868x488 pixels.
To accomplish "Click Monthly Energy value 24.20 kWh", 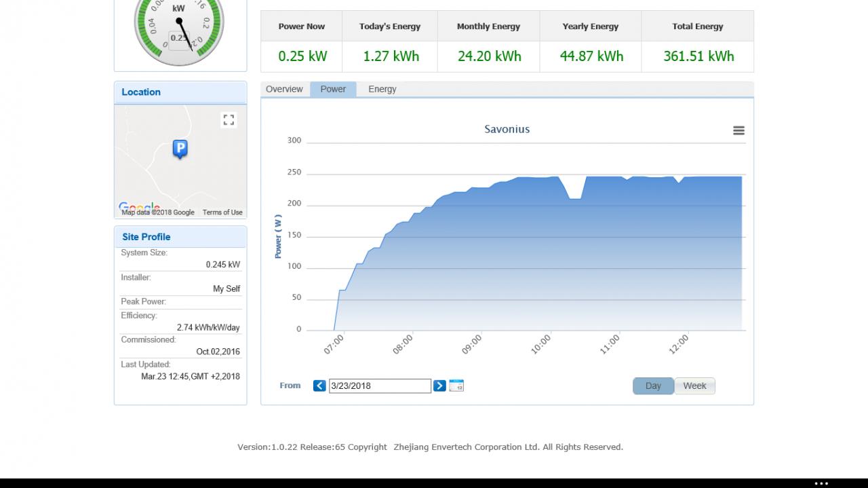I will pyautogui.click(x=489, y=56).
